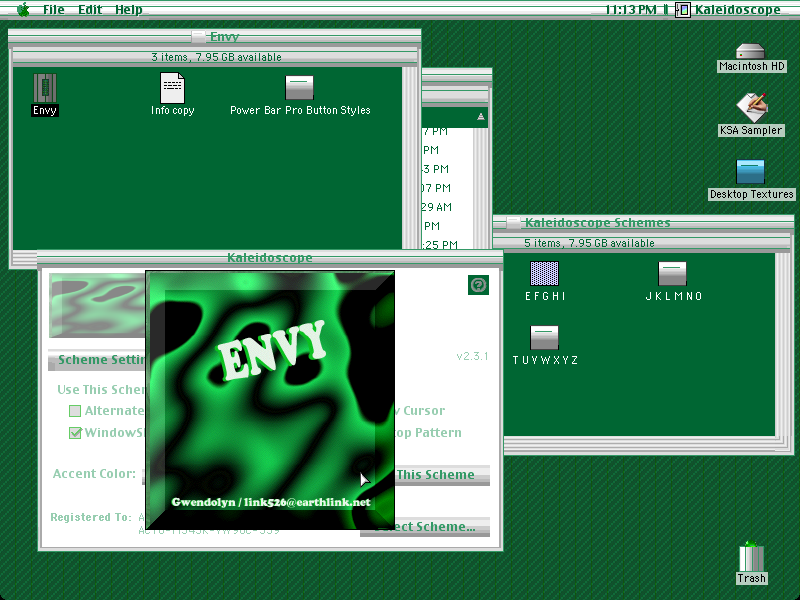Click the This Scheme button
Screen dimensions: 800x600
pyautogui.click(x=442, y=475)
